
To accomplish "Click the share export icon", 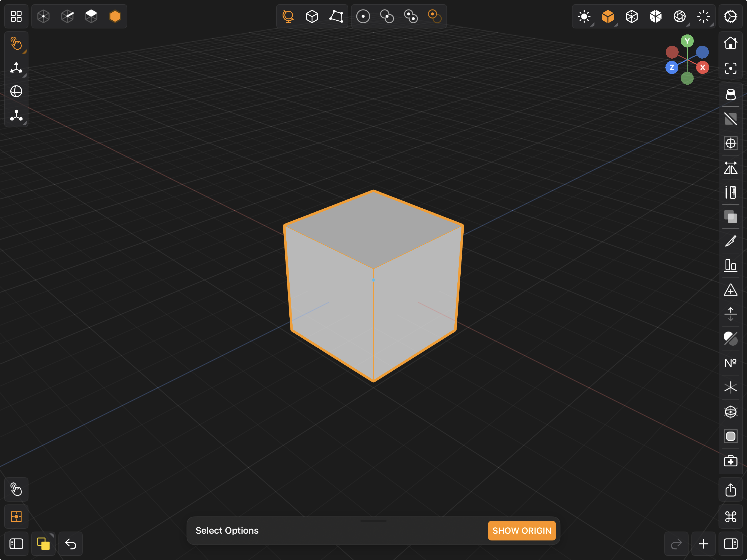I will coord(730,489).
